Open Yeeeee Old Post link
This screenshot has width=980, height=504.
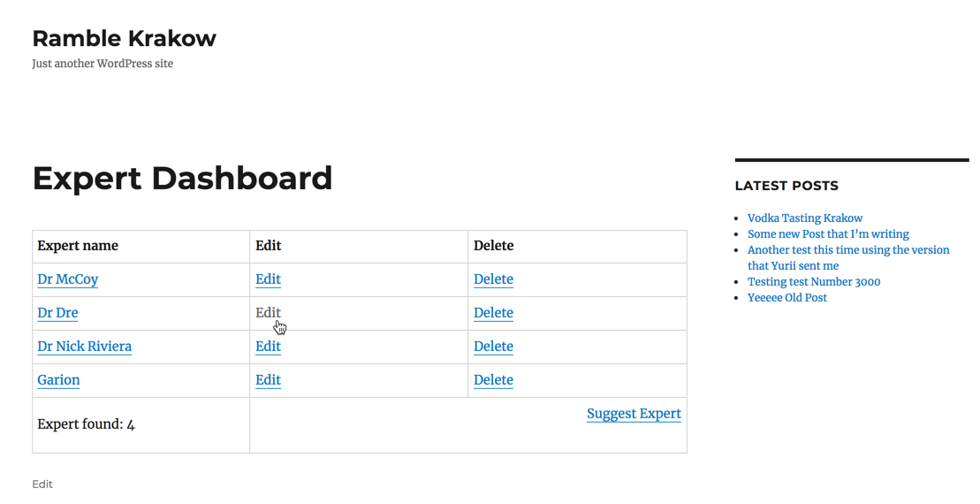pos(786,298)
